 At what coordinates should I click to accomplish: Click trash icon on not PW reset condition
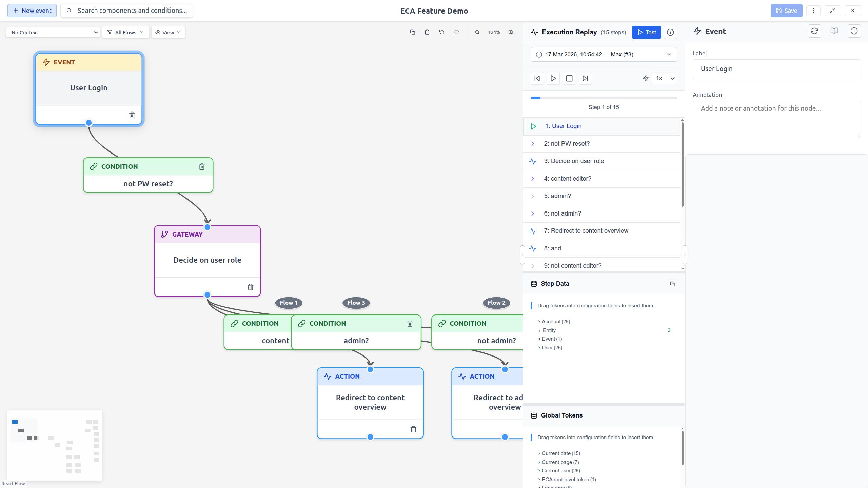point(202,166)
